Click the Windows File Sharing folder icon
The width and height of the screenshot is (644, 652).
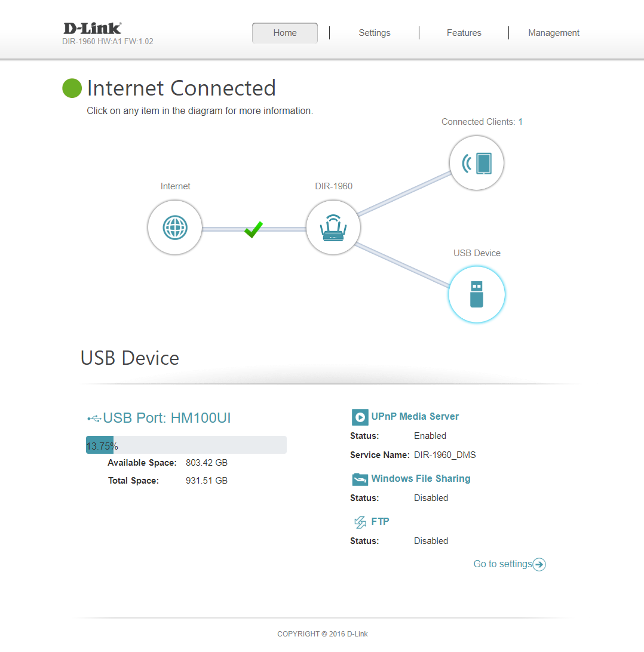[360, 479]
